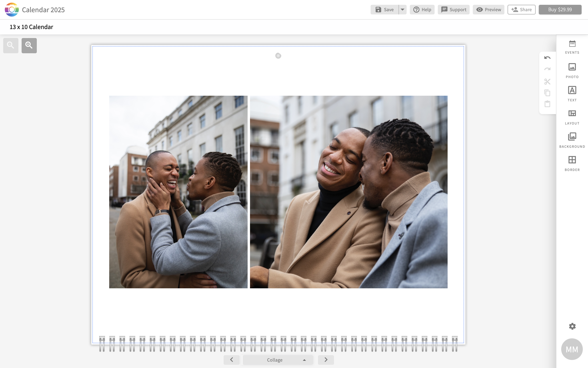
Task: Select the left portrait photo on the page
Action: (x=178, y=192)
